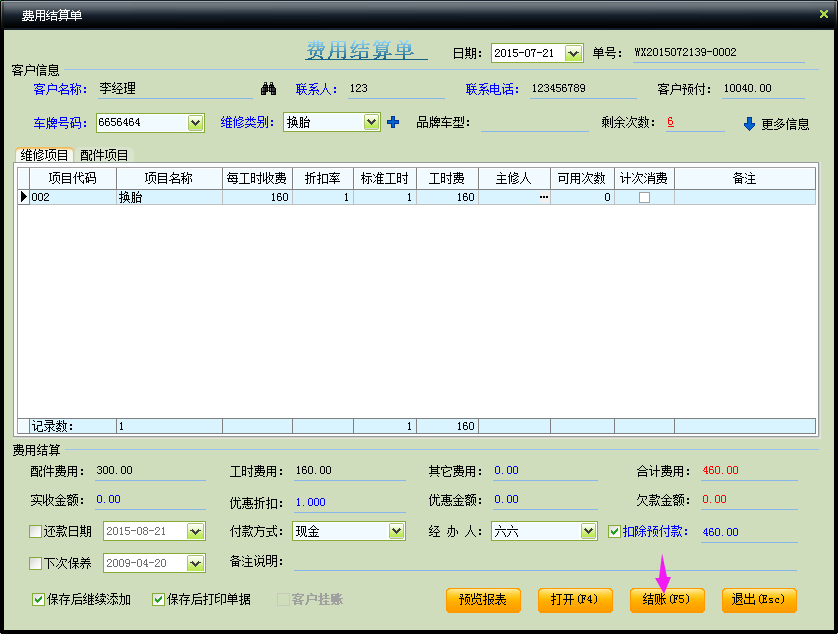Click the 项目名称 column header
The width and height of the screenshot is (838, 634).
click(169, 179)
